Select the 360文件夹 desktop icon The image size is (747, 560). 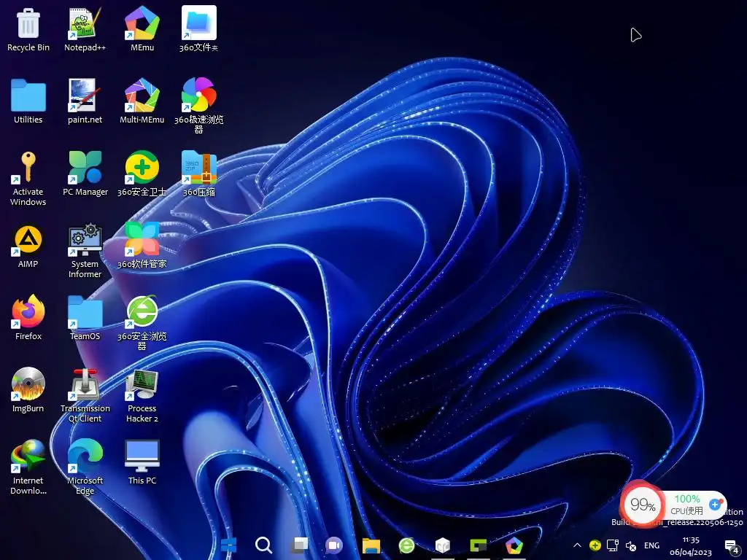pos(198,29)
